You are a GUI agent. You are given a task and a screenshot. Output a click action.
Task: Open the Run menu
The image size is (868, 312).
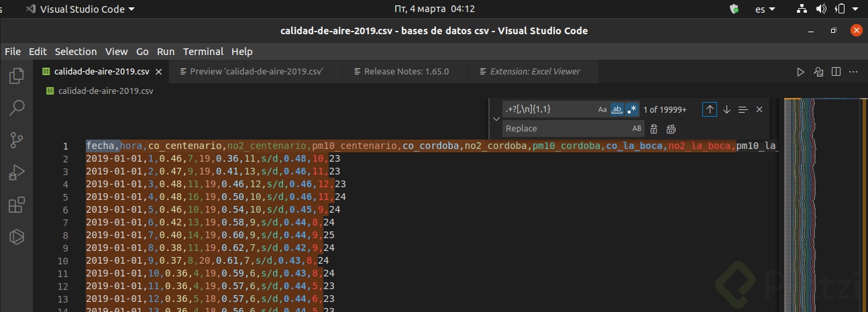pos(166,52)
